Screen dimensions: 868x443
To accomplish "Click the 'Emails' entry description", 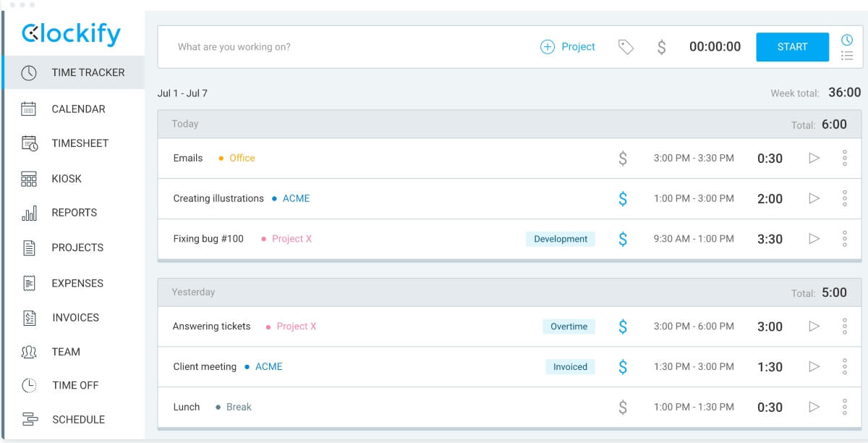I will (x=188, y=158).
